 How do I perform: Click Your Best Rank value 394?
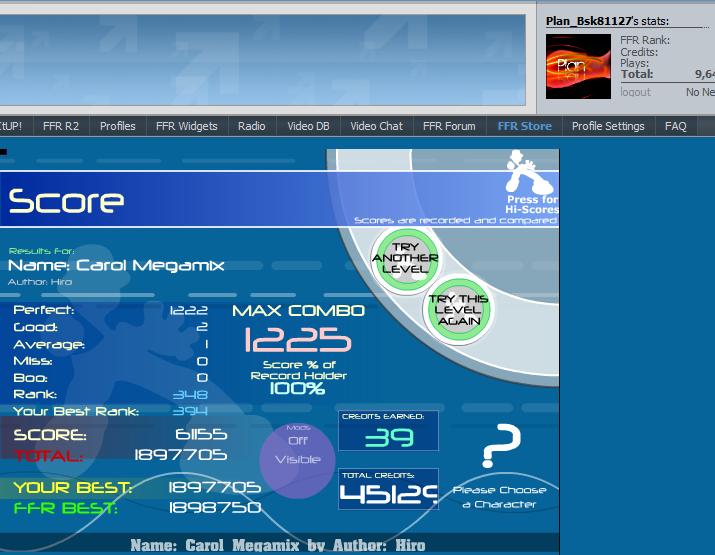point(190,411)
